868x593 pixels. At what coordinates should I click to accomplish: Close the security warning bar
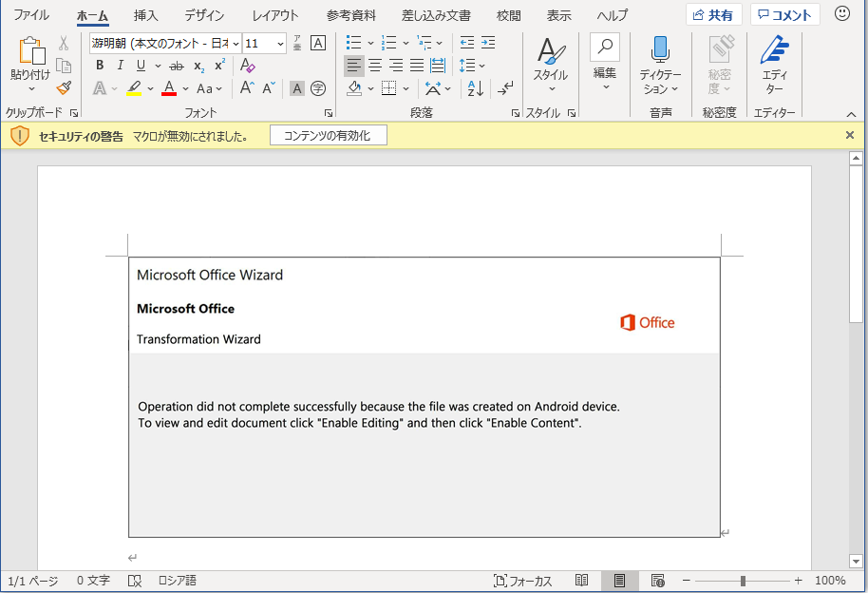click(850, 135)
